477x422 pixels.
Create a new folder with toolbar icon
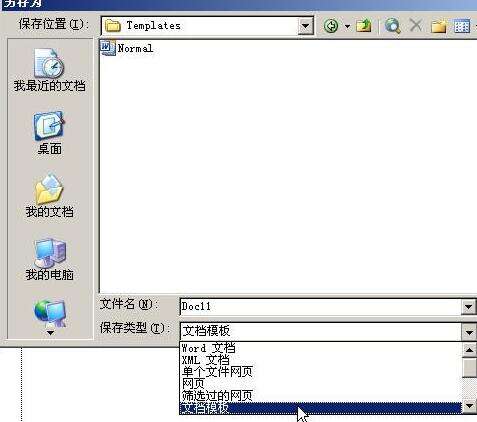coord(439,26)
